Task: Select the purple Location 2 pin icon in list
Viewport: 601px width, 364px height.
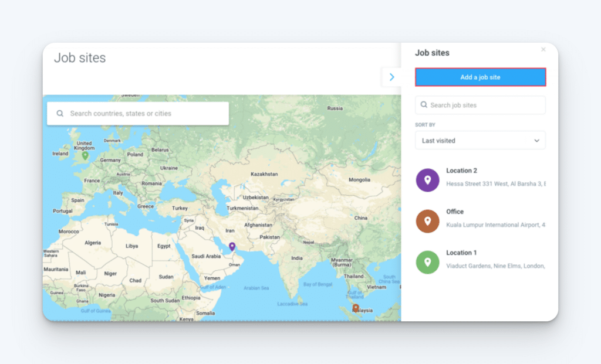Action: pos(427,180)
